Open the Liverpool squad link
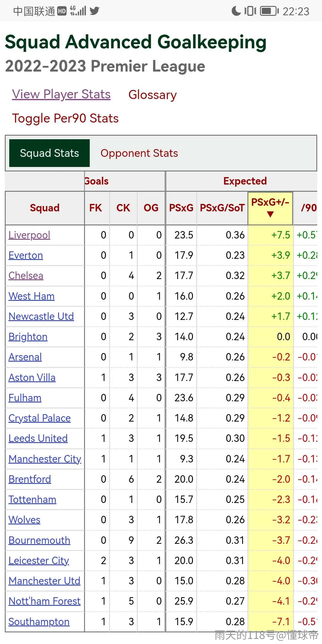This screenshot has height=644, width=322. [x=29, y=235]
